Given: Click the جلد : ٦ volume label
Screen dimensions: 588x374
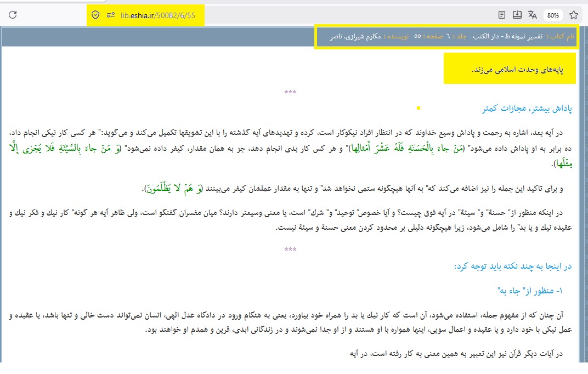Looking at the screenshot, I should click(x=456, y=36).
